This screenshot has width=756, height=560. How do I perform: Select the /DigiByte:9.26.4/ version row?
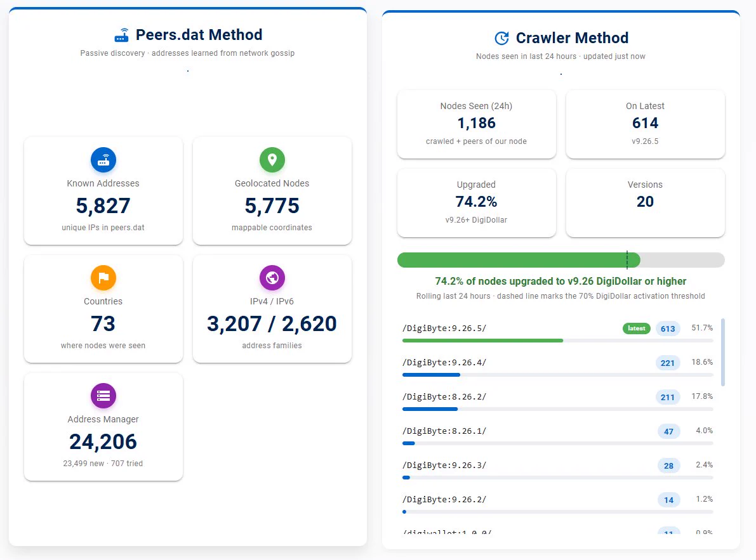(558, 366)
